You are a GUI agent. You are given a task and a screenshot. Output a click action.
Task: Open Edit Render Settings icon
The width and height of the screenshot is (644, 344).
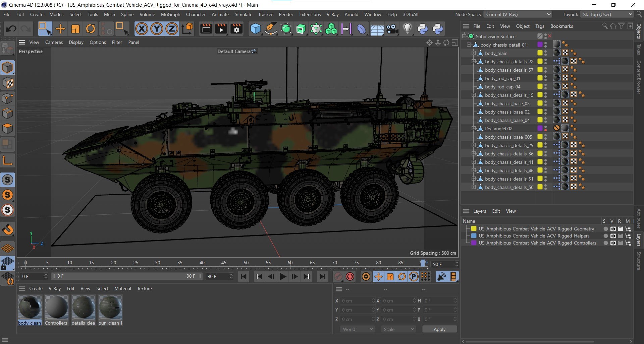coord(236,29)
